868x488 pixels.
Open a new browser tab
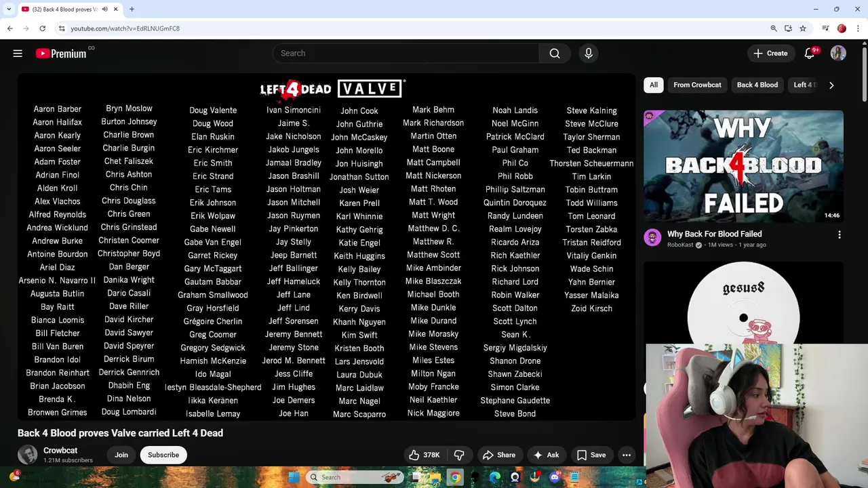[132, 9]
